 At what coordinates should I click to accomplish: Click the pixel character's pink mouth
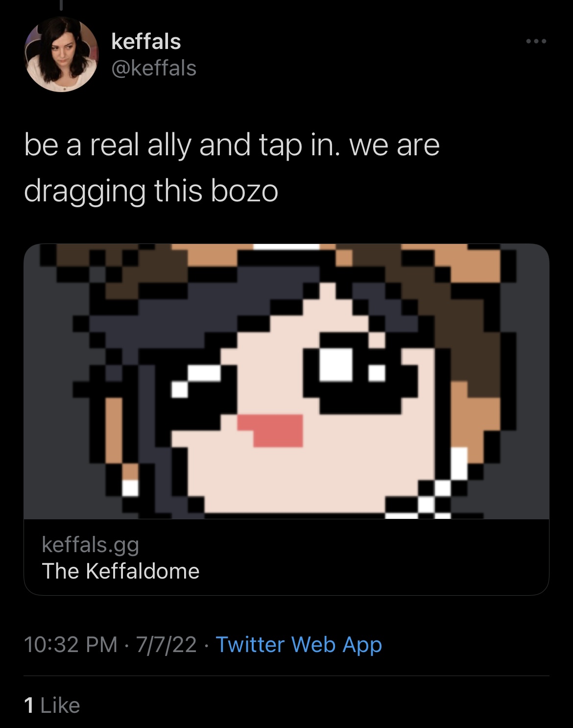(x=271, y=430)
